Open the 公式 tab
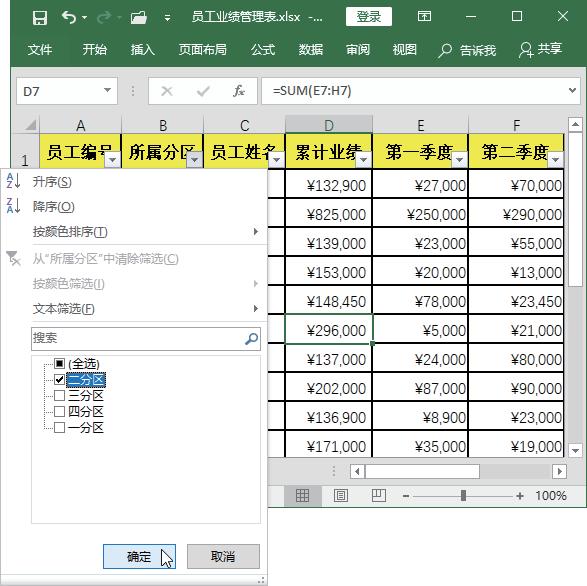This screenshot has width=587, height=586. [263, 49]
